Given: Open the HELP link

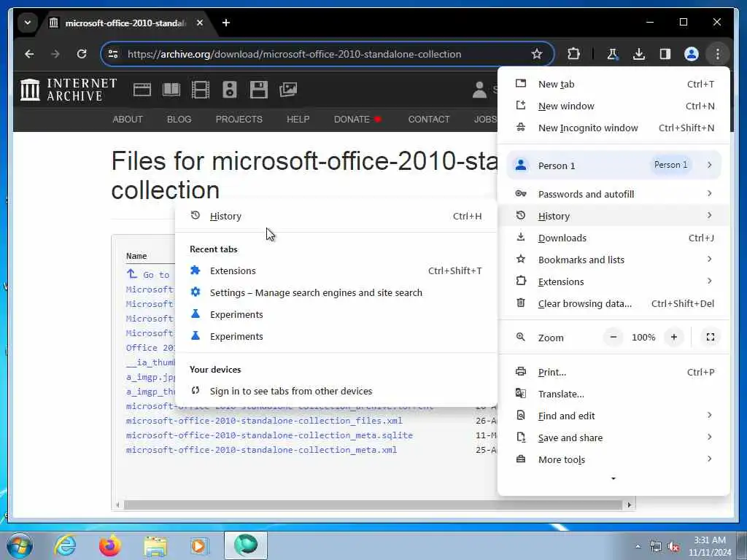Looking at the screenshot, I should click(298, 119).
